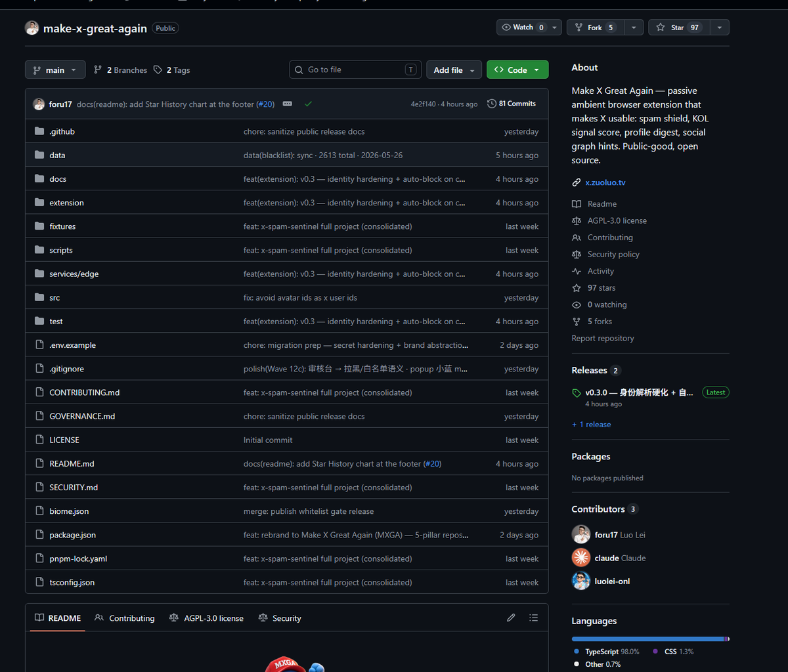Open the .env.example file

point(72,345)
